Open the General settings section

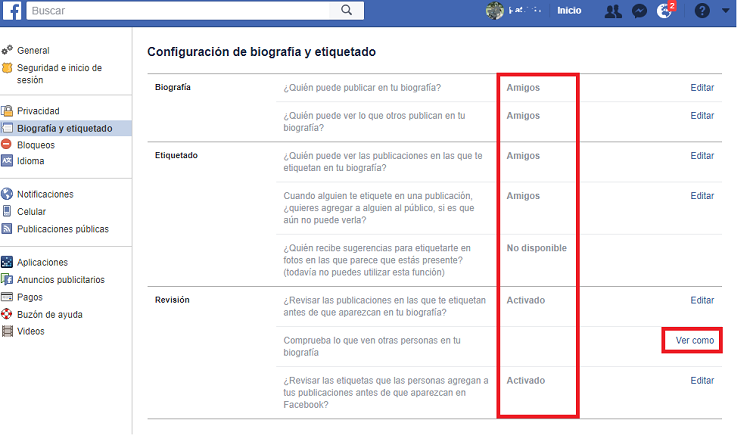33,50
